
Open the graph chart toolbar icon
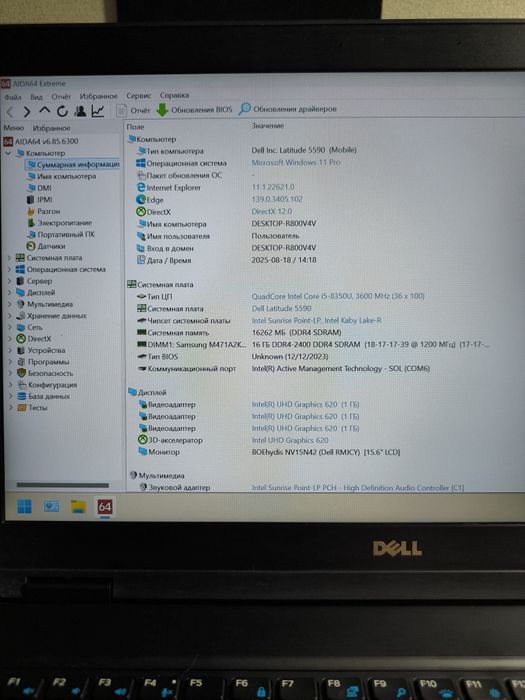98,111
